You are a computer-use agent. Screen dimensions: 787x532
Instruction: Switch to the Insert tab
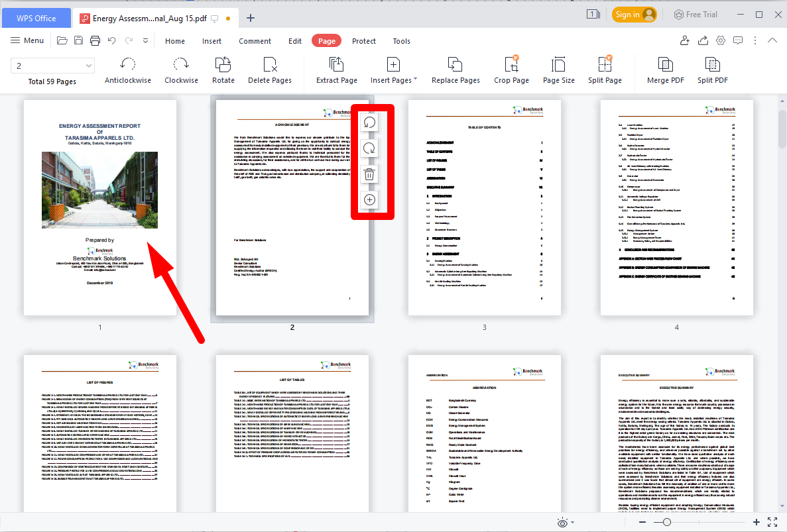tap(212, 41)
